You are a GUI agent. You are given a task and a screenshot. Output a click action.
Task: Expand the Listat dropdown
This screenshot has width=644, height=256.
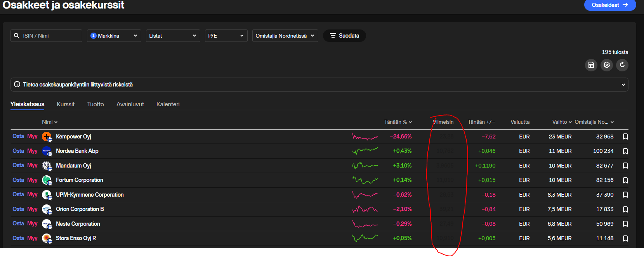click(x=173, y=36)
